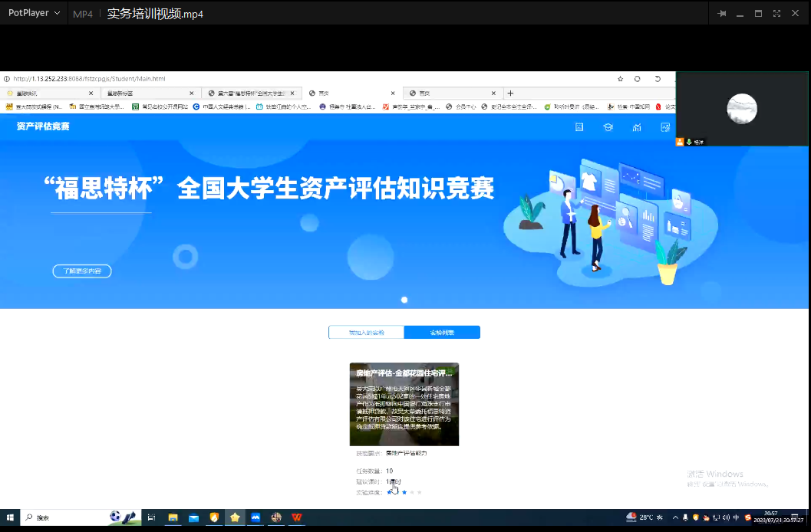This screenshot has height=532, width=811.
Task: Click the 房地产评估能力 skill text
Action: coord(407,454)
